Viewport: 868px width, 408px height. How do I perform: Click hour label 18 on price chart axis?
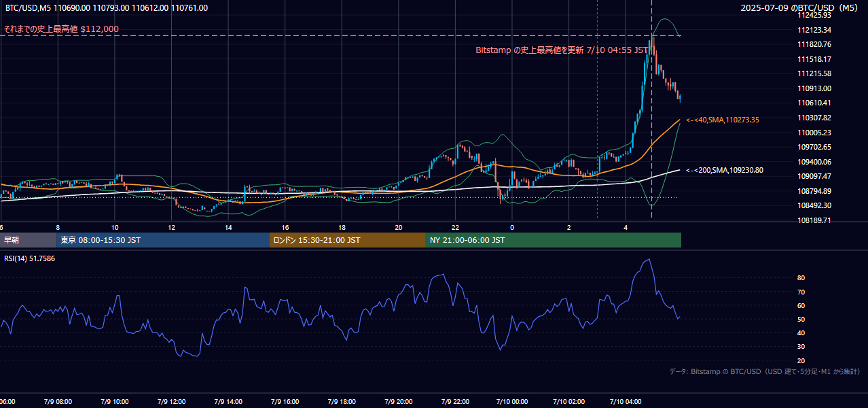click(342, 228)
